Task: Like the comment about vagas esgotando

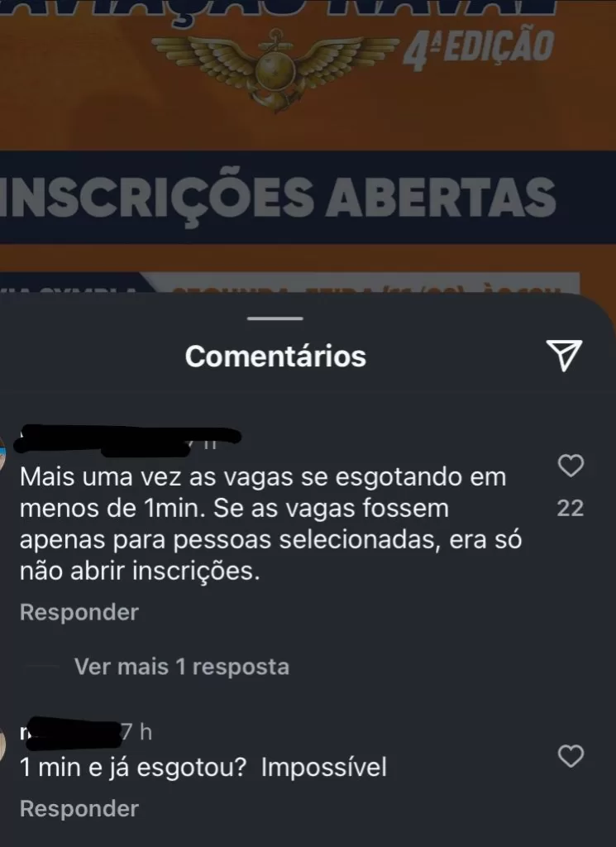Action: point(571,465)
